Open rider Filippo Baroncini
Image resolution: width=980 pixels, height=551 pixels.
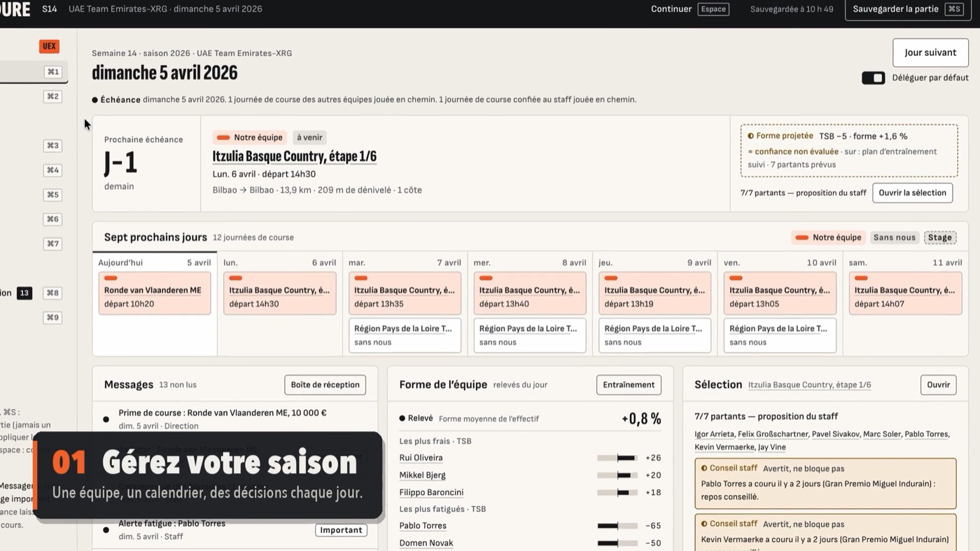click(x=431, y=492)
